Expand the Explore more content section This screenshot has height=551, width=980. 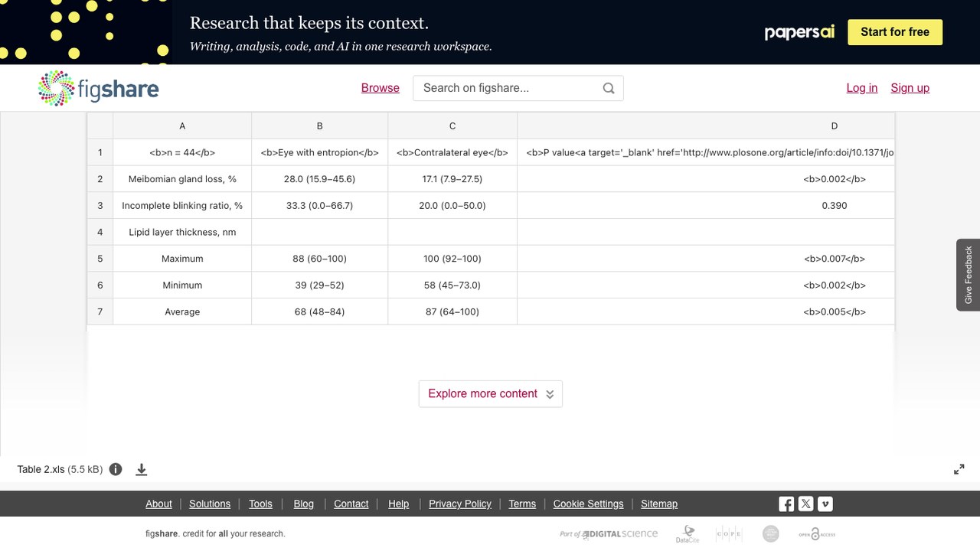pos(491,393)
